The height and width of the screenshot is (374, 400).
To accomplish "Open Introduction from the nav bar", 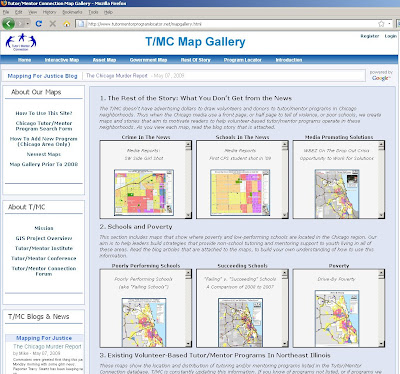I will (289, 60).
